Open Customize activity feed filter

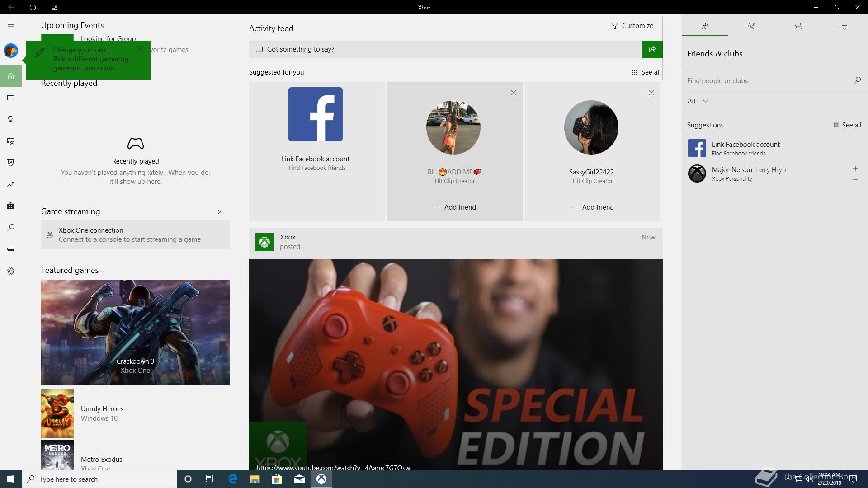point(632,26)
